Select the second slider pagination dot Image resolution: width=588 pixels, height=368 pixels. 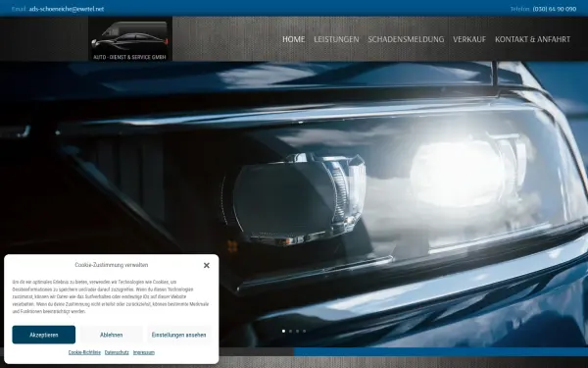[x=290, y=332]
